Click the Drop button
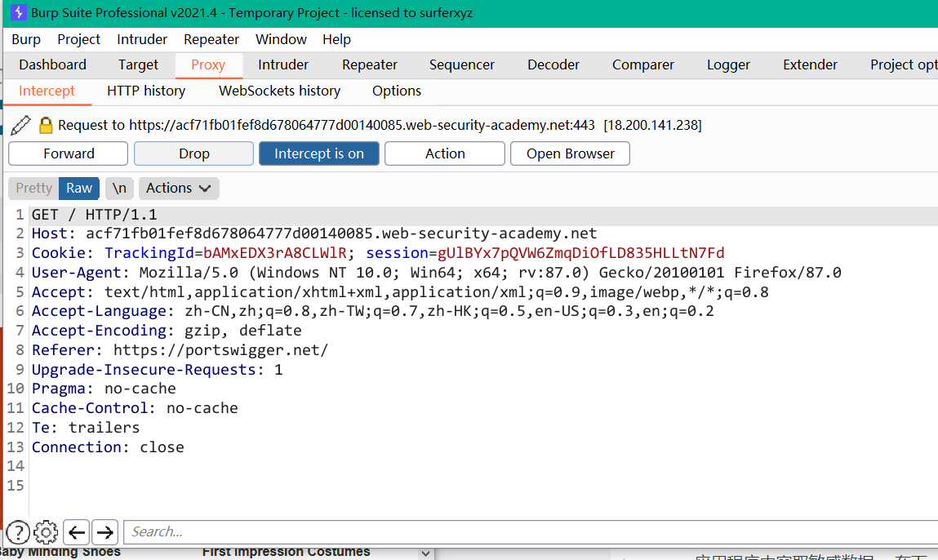The image size is (938, 560). (193, 153)
